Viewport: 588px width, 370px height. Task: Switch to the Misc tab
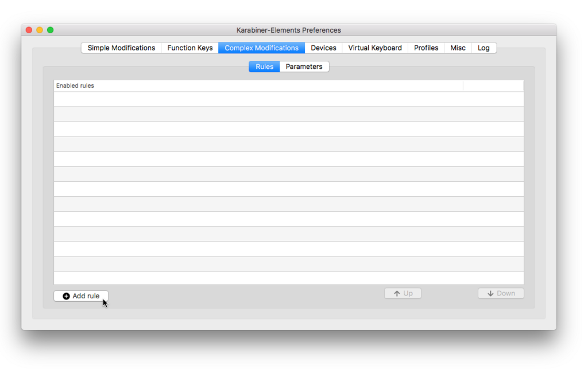(x=458, y=48)
